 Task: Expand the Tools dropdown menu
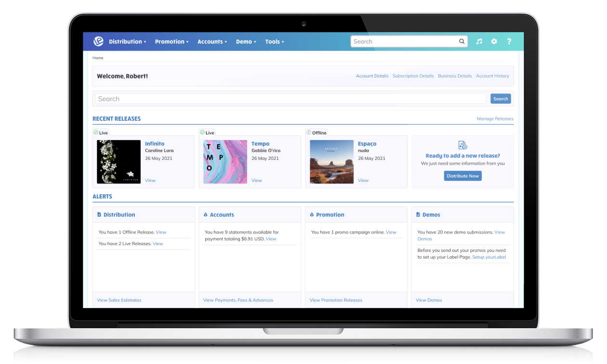pos(274,41)
